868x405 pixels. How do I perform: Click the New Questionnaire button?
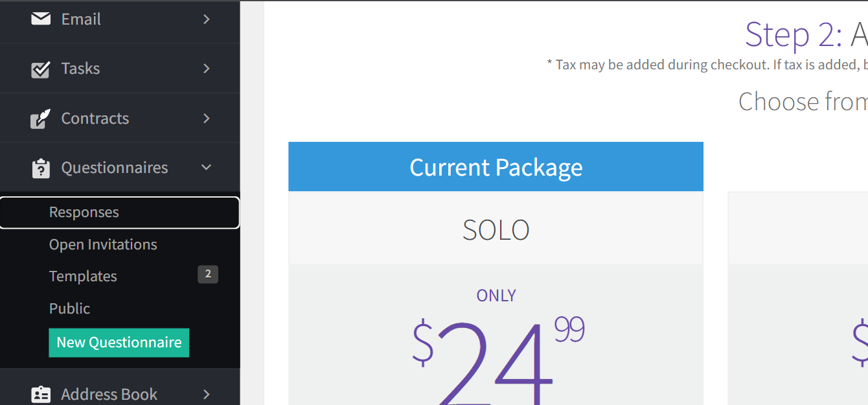click(119, 342)
